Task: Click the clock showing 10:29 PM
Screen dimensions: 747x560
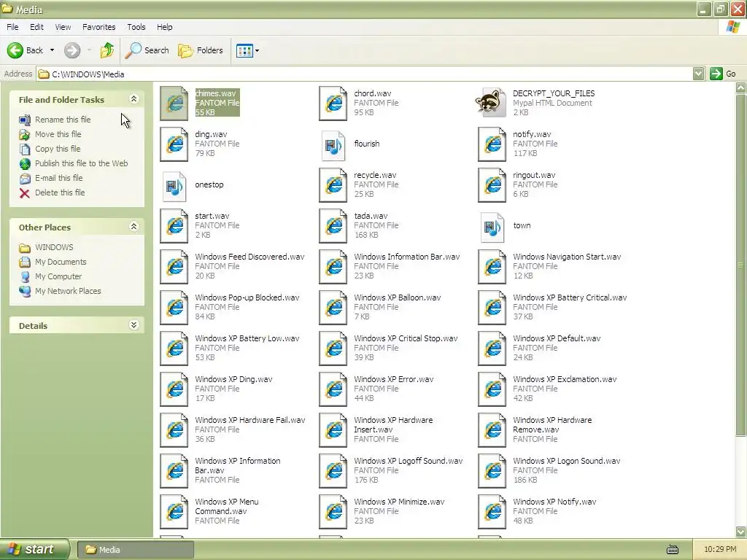Action: [x=720, y=550]
